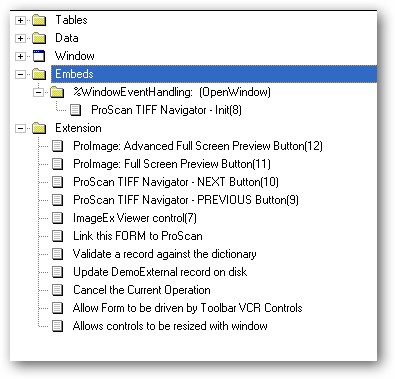Collapse the Extension tree node
395x379 pixels.
pos(20,128)
